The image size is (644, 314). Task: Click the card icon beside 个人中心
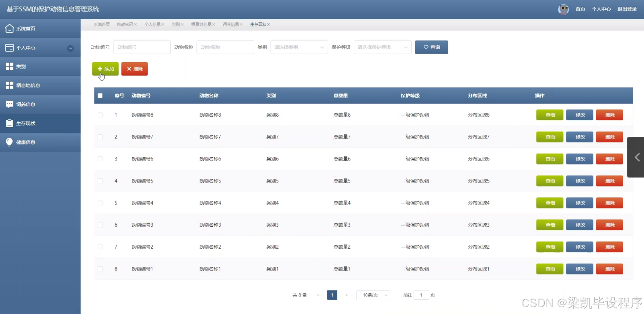[9, 48]
